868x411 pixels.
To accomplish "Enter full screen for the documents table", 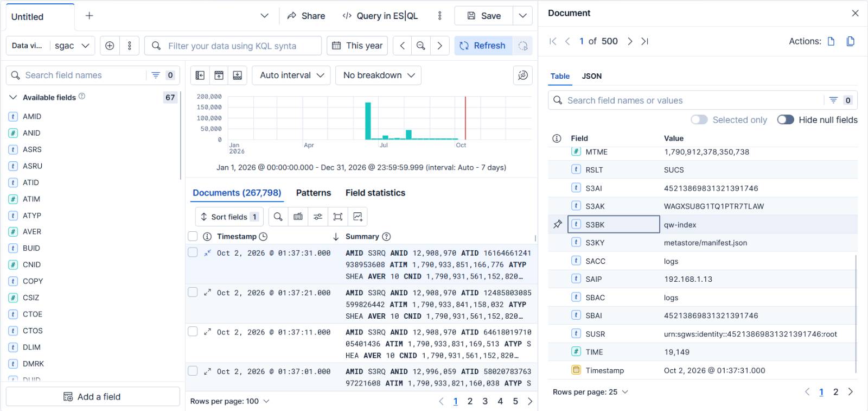I will 338,217.
